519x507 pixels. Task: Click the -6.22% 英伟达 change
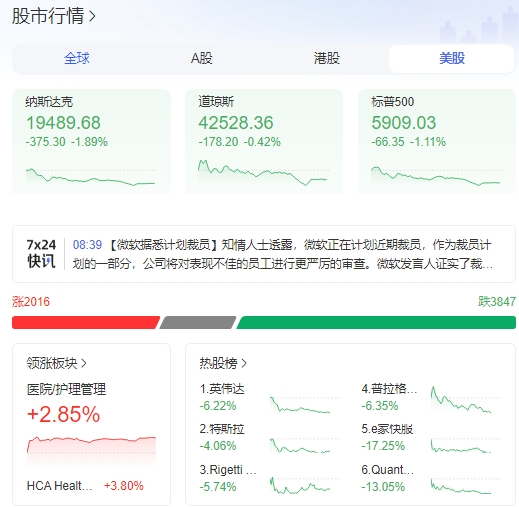pyautogui.click(x=218, y=406)
